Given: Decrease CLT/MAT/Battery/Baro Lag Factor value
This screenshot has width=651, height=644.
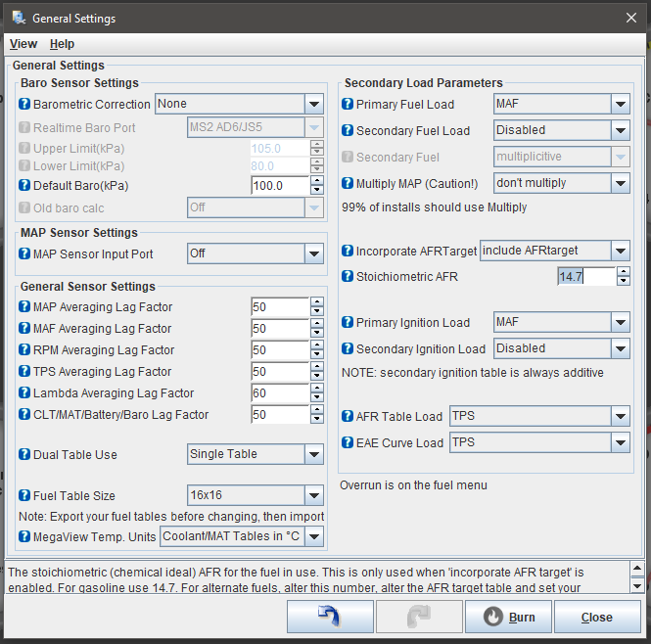Looking at the screenshot, I should [x=317, y=419].
